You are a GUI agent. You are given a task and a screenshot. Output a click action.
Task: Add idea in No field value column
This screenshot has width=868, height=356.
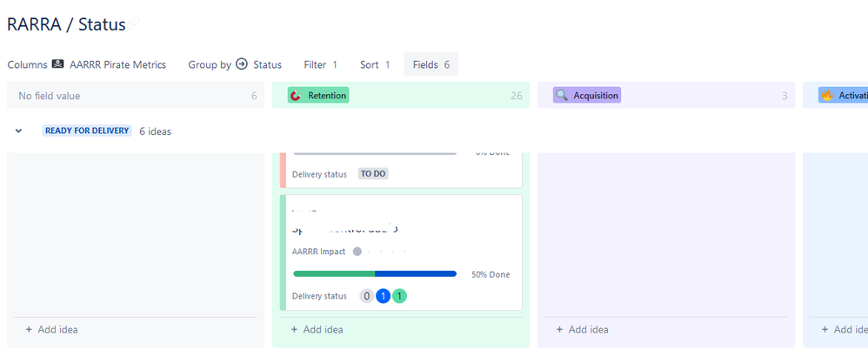pyautogui.click(x=51, y=329)
